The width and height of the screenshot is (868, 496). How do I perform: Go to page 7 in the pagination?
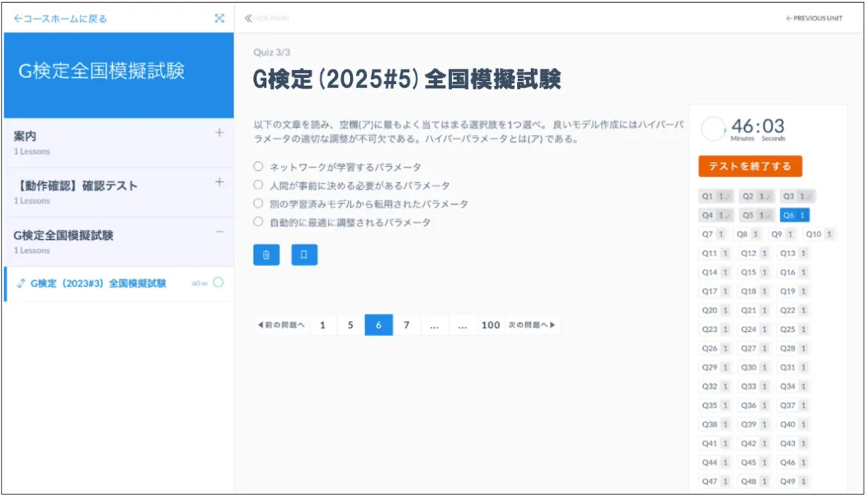point(407,325)
